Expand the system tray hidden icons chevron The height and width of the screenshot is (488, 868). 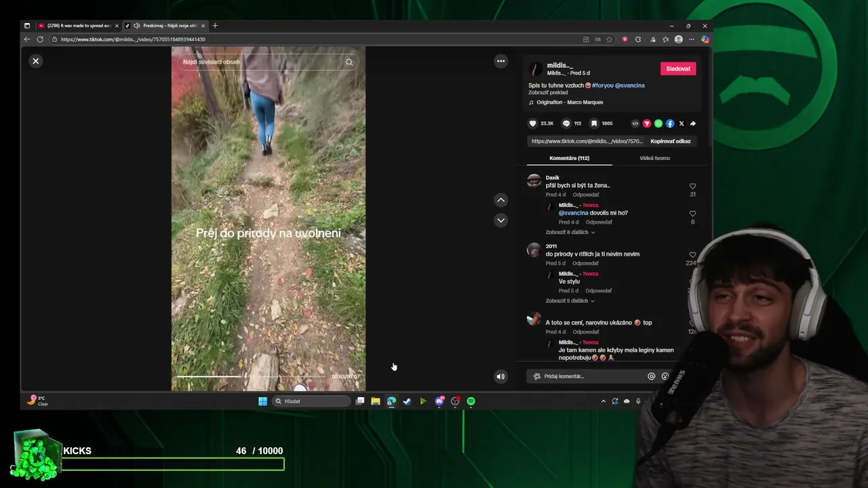click(x=603, y=401)
